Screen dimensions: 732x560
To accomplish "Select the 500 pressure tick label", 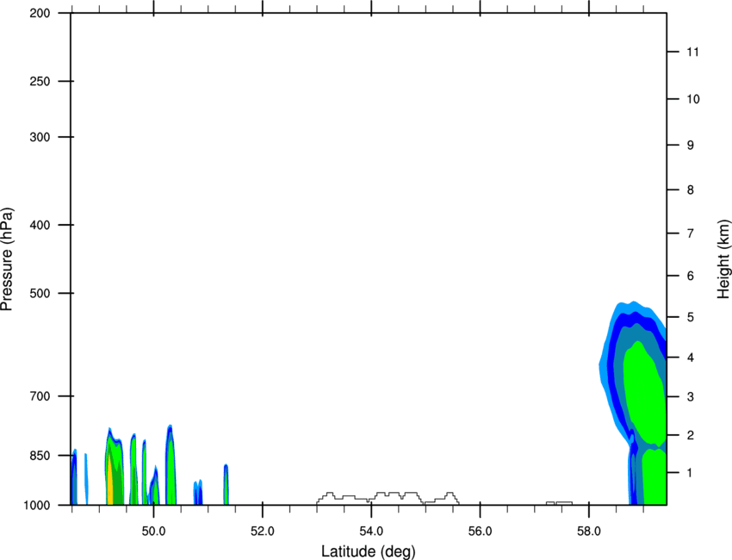I will (x=40, y=293).
